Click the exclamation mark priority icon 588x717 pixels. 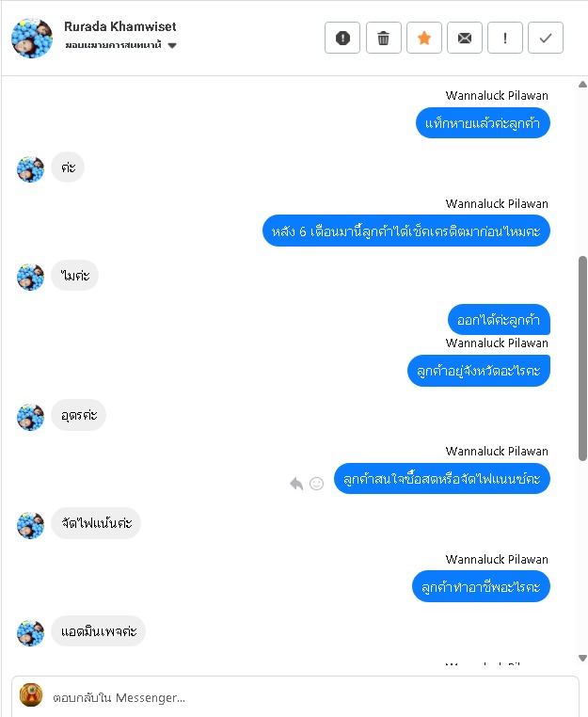pyautogui.click(x=505, y=38)
